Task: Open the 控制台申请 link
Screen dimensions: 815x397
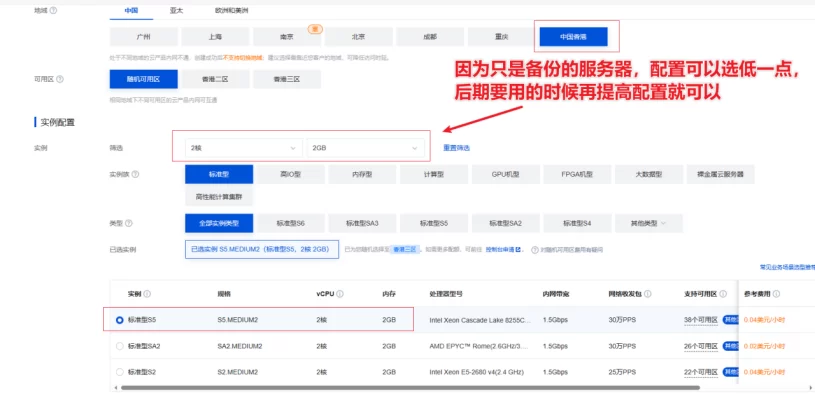Action: pyautogui.click(x=504, y=250)
